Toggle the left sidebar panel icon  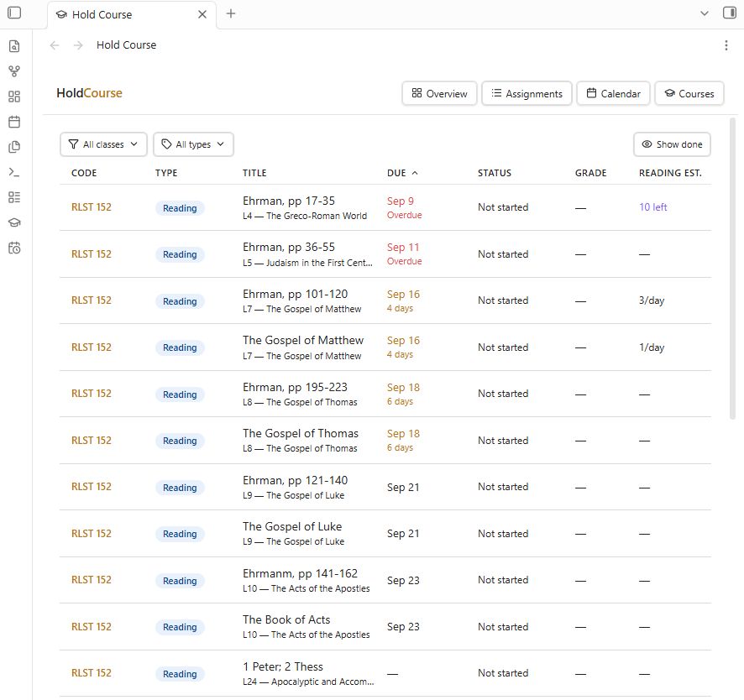(x=14, y=13)
